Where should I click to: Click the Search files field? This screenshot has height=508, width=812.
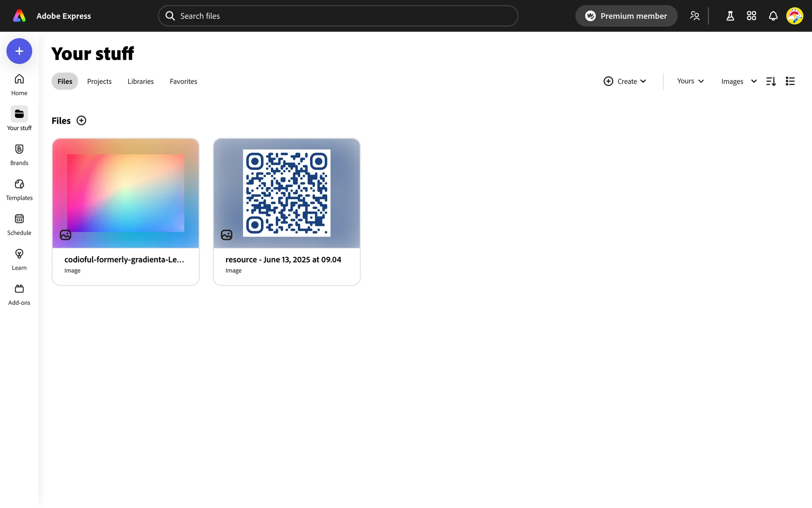click(338, 16)
